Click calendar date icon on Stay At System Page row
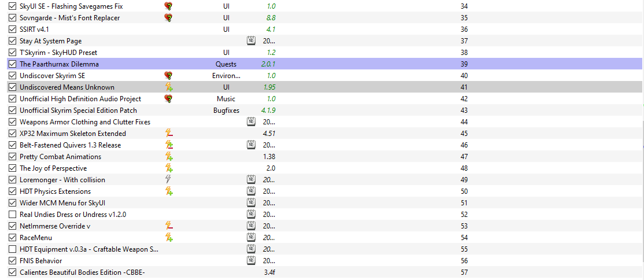This screenshot has width=644, height=280. click(251, 40)
